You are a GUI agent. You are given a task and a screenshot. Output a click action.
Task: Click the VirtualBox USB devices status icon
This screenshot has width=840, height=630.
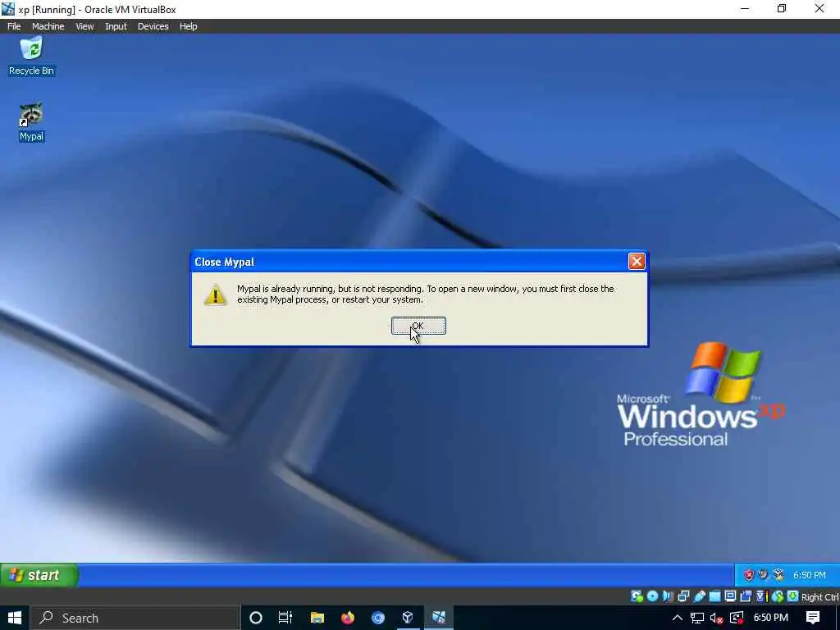[x=699, y=596]
